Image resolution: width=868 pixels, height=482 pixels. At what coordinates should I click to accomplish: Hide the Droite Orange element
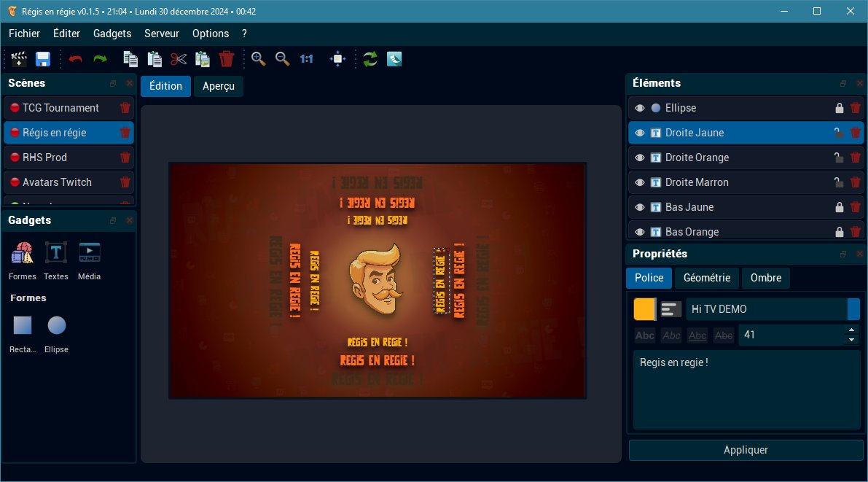coord(640,158)
